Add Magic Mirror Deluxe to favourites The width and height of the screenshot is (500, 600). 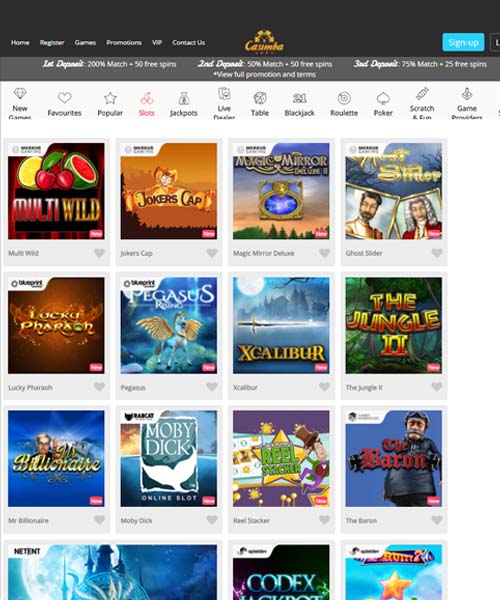tap(324, 253)
